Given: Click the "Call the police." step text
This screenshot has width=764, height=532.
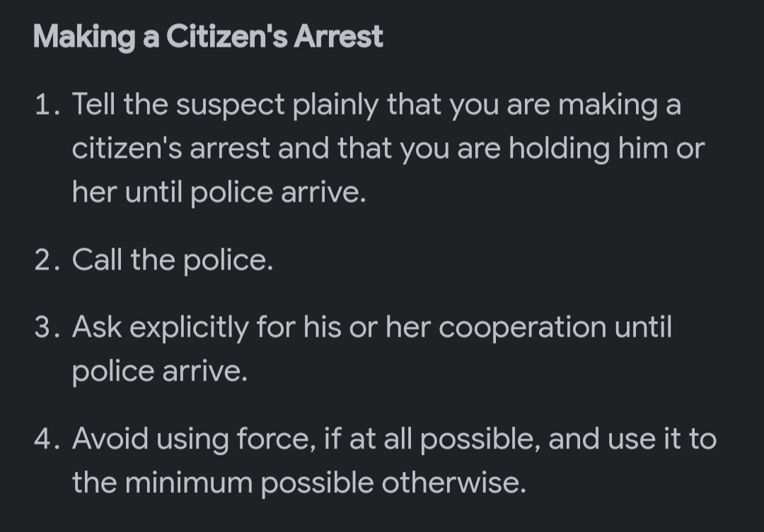Looking at the screenshot, I should 172,261.
